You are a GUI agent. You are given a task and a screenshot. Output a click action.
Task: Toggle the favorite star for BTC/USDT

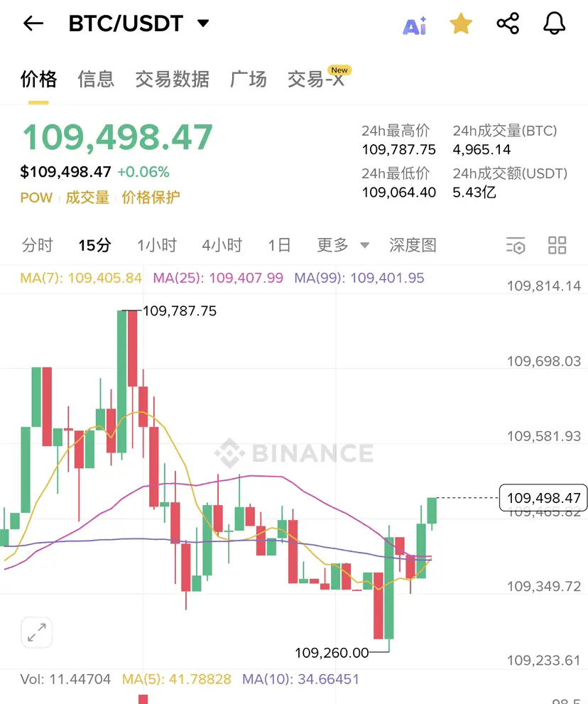[x=461, y=23]
